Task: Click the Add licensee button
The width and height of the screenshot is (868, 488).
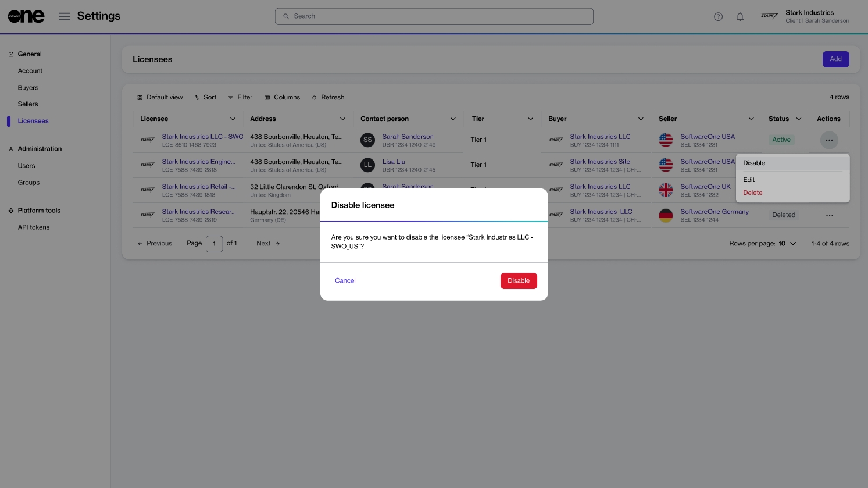Action: click(835, 59)
